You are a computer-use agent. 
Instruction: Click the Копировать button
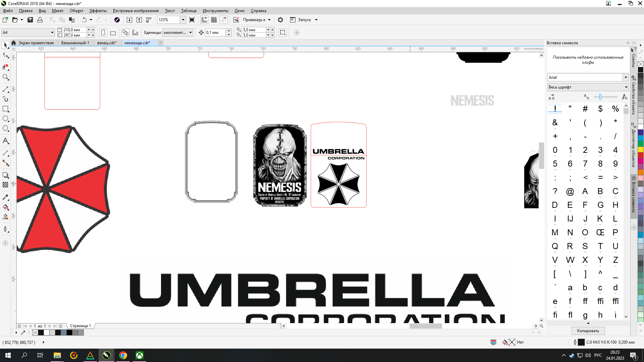[x=588, y=331]
